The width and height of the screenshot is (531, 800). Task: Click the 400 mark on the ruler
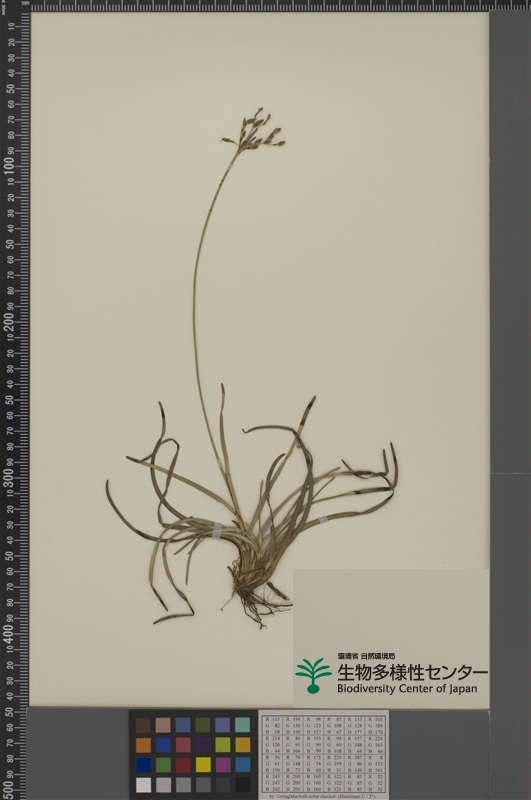(x=10, y=633)
